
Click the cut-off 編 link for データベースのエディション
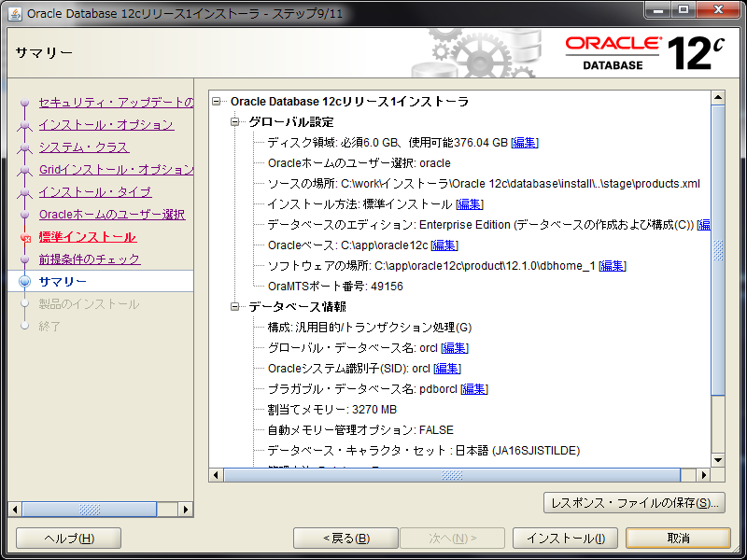point(704,225)
